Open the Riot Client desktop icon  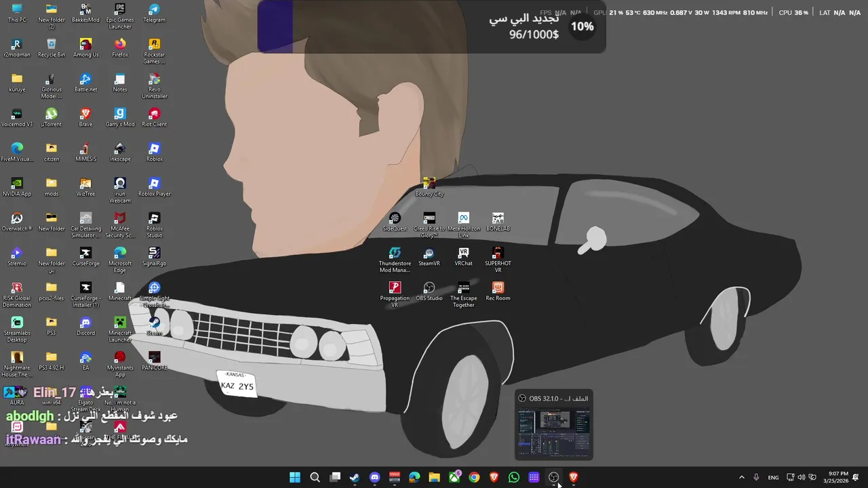(155, 117)
